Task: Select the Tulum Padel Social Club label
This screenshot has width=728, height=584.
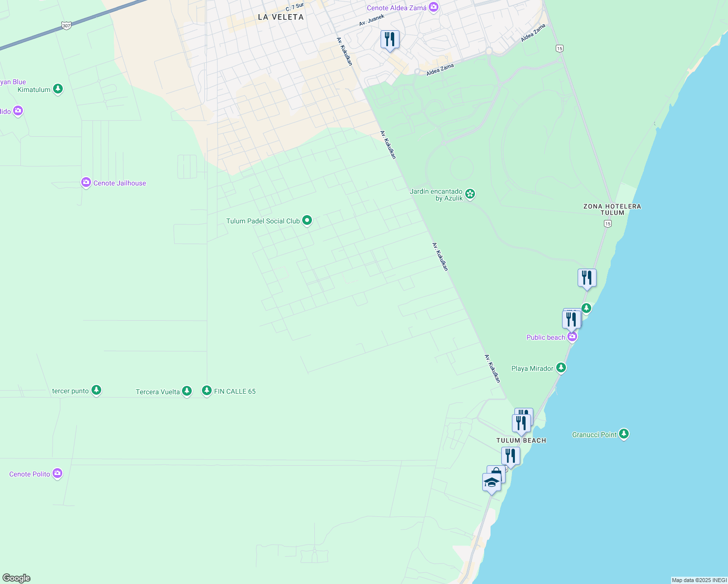Action: click(263, 221)
